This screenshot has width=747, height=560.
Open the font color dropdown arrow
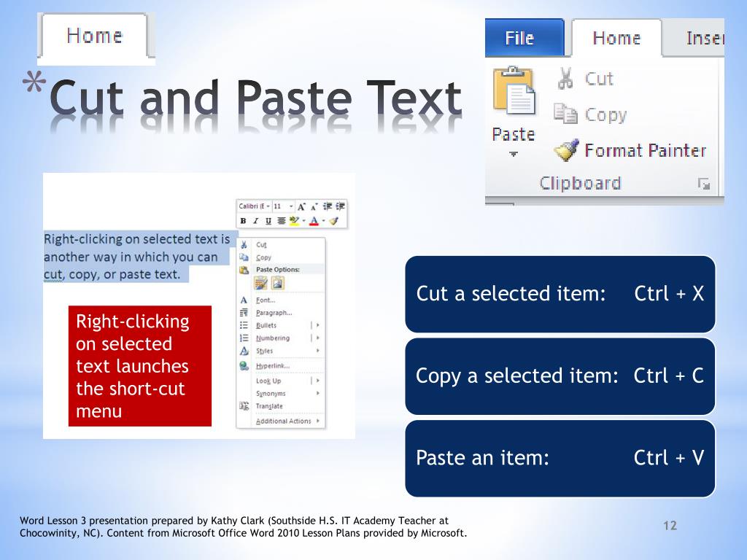coord(323,220)
